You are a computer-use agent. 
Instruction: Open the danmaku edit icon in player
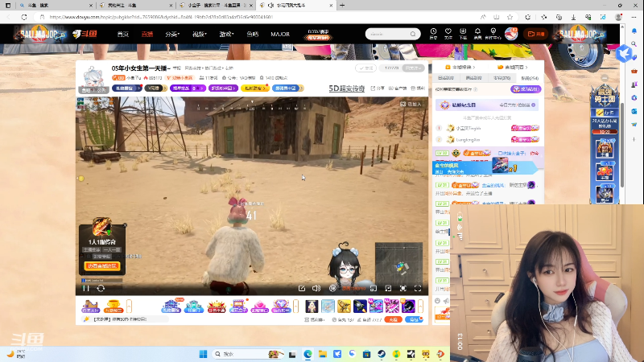pos(301,289)
